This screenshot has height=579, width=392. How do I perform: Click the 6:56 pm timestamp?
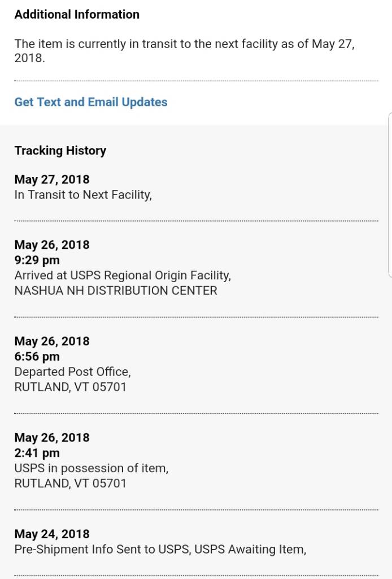click(x=37, y=356)
